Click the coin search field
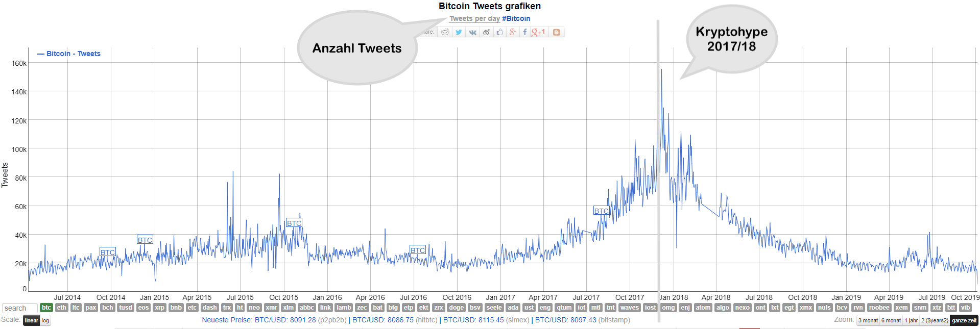Screen dimensions: 980x329 [19, 308]
